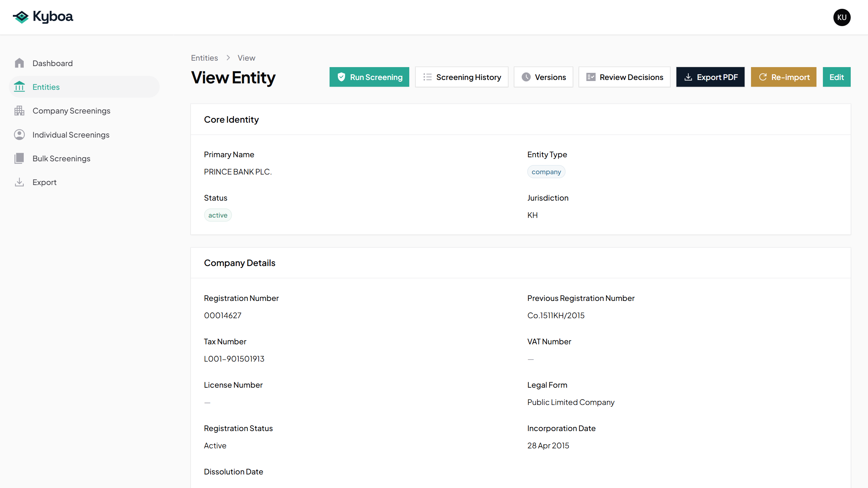Click incorporation date 28 Apr 2015
Screen dimensions: 868x488
548,446
